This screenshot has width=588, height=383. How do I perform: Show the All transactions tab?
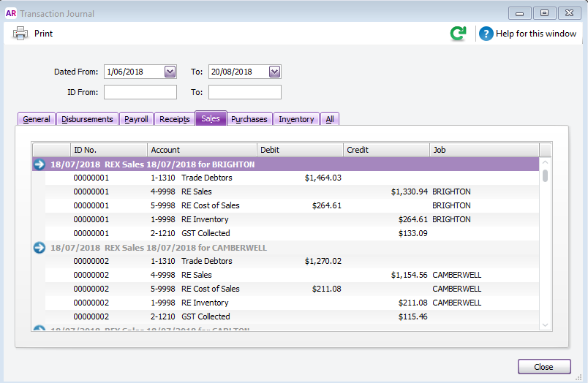(330, 119)
